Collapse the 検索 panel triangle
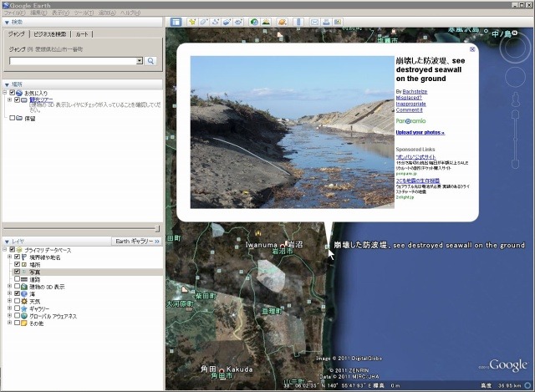This screenshot has height=392, width=535. click(x=7, y=23)
